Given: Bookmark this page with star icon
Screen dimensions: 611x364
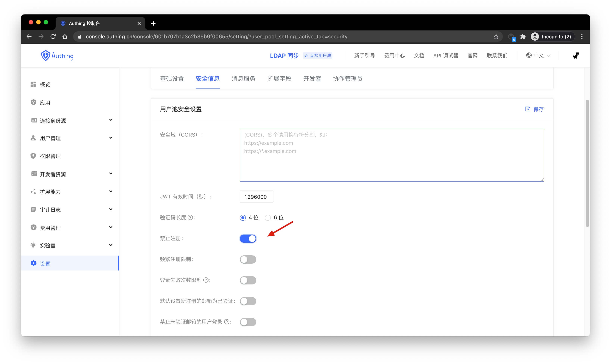Looking at the screenshot, I should [496, 37].
